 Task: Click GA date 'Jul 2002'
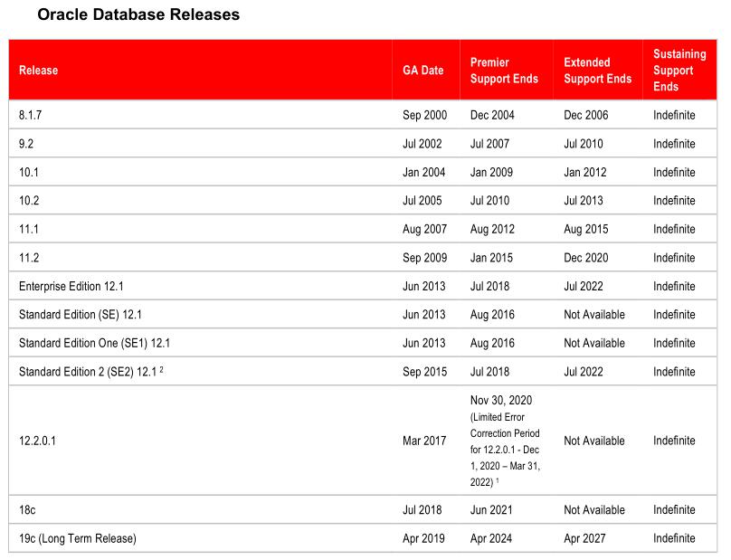click(422, 144)
